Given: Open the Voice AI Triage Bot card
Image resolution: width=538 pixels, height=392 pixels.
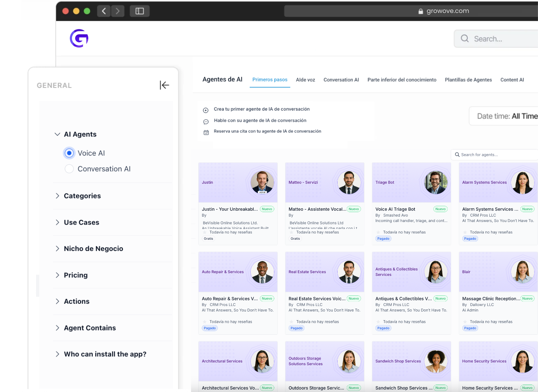Looking at the screenshot, I should (411, 203).
